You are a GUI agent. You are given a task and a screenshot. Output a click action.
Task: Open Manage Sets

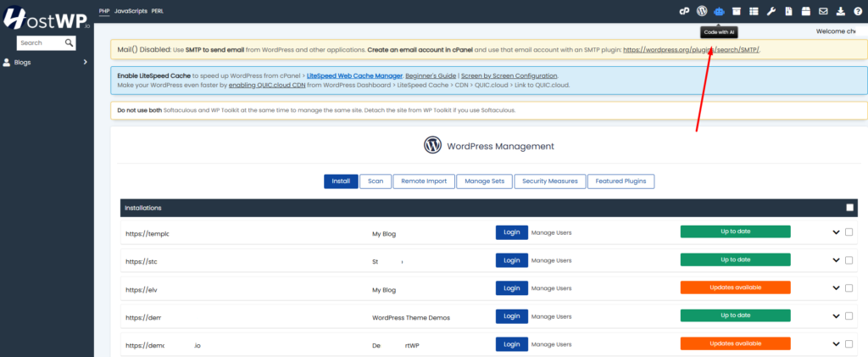[x=484, y=181]
